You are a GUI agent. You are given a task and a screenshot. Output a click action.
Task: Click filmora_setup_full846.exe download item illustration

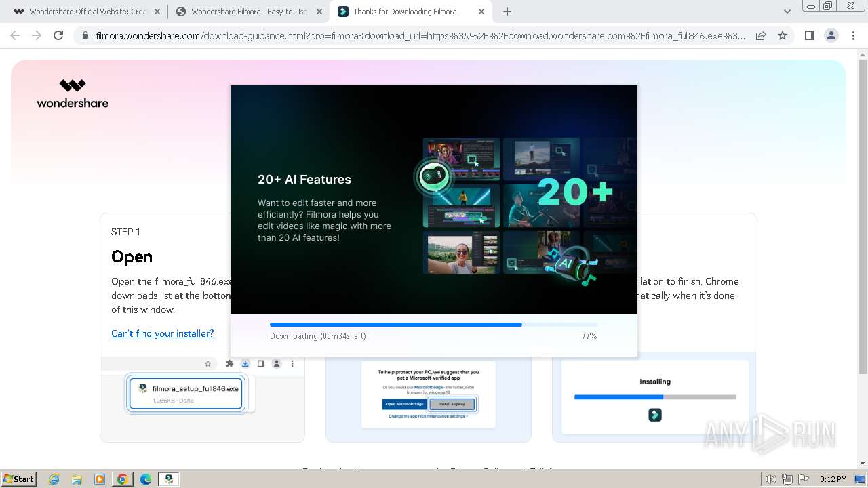pyautogui.click(x=186, y=393)
